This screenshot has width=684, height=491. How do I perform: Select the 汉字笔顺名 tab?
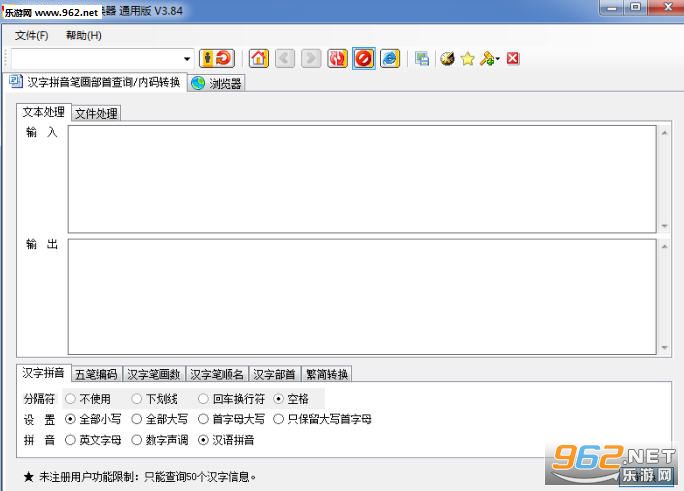coord(217,374)
